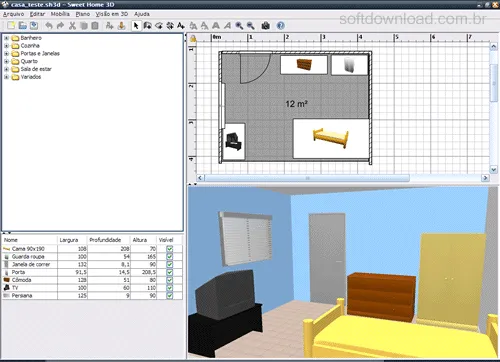Open the Visão em 3D menu
Screen dimensions: 500x362
click(x=112, y=14)
